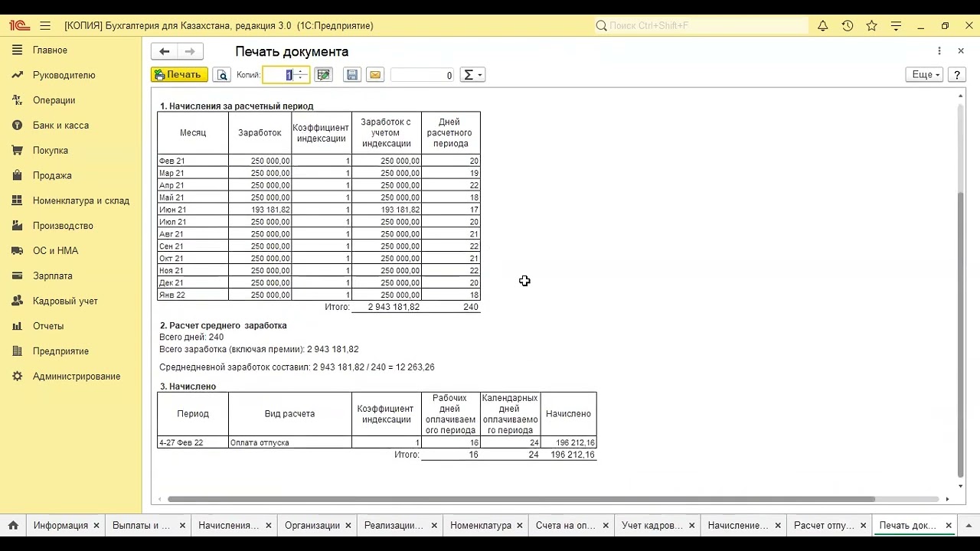Open the Руководителю section
Screen dimensions: 980x551
[64, 75]
